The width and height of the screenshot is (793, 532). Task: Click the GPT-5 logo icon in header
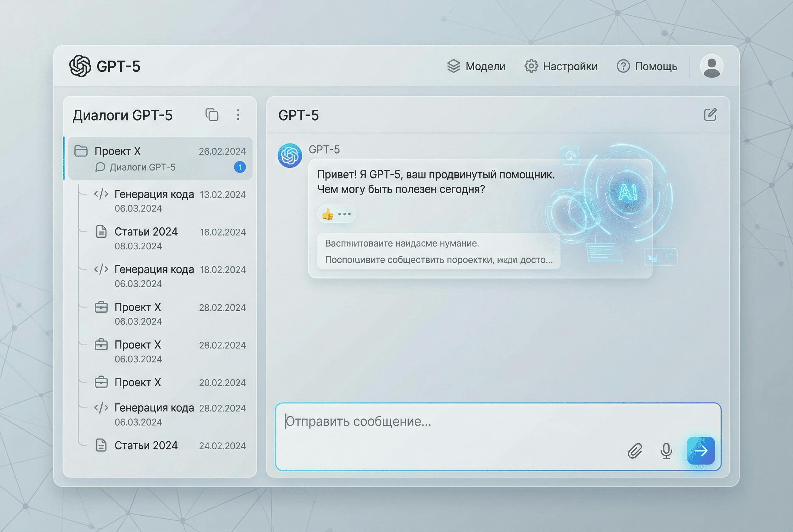pyautogui.click(x=80, y=66)
